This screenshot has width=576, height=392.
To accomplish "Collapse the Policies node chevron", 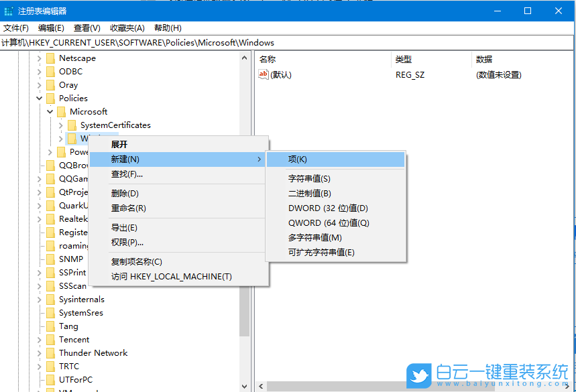I will 38,99.
